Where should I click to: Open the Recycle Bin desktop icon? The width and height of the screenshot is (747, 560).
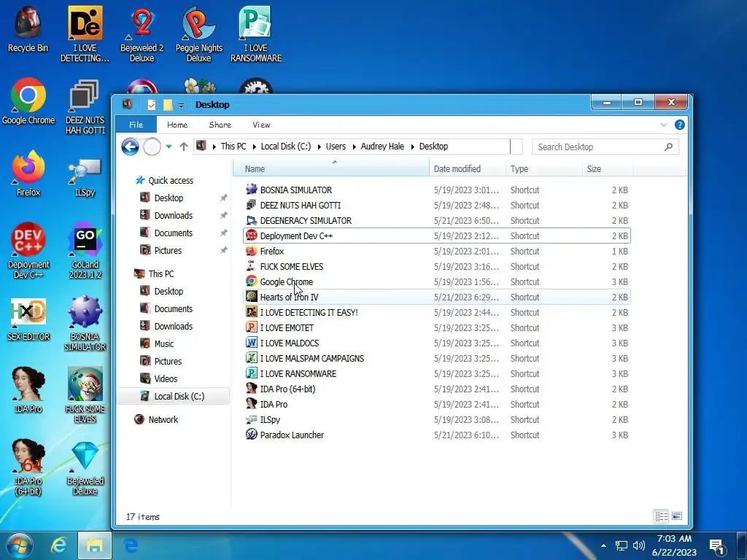(28, 29)
